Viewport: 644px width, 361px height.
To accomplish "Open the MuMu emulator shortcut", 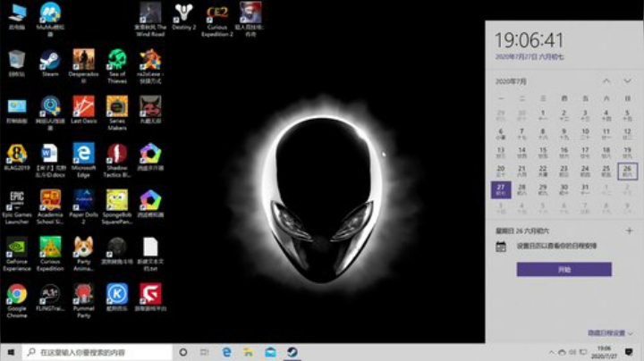I will (50, 20).
